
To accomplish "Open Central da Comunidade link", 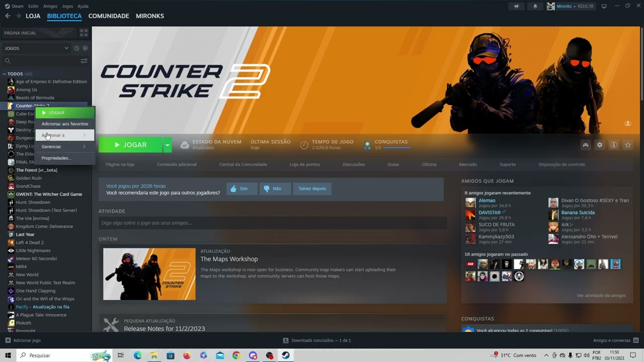I will 243,164.
